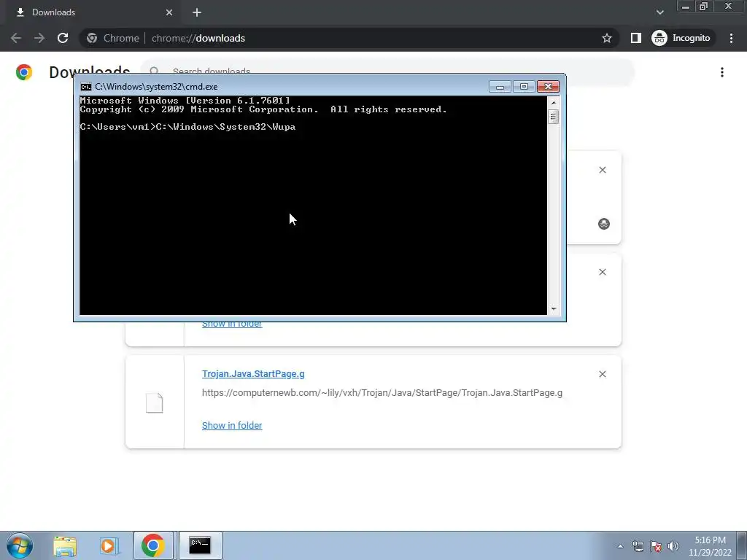The height and width of the screenshot is (560, 747).
Task: Minimize the Chrome window
Action: [x=685, y=6]
